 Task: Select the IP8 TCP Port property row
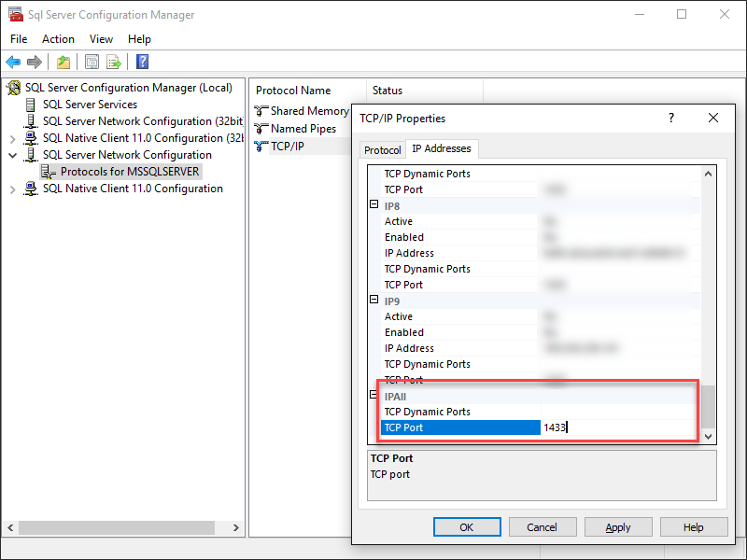tap(543, 285)
